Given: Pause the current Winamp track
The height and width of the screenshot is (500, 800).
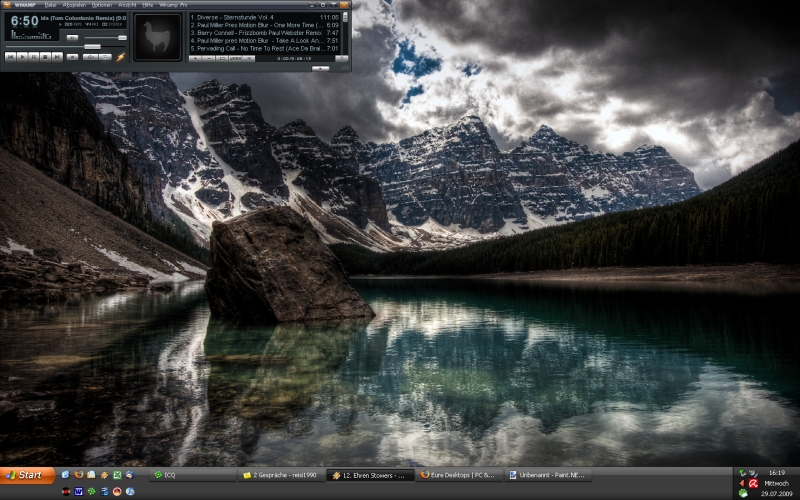Looking at the screenshot, I should coord(33,57).
